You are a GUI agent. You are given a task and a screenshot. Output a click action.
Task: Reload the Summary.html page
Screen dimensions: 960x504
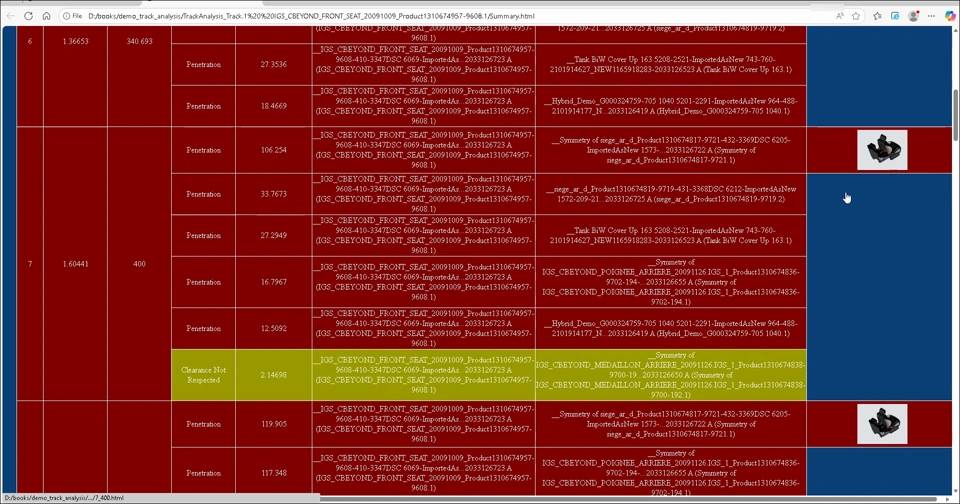(x=28, y=16)
